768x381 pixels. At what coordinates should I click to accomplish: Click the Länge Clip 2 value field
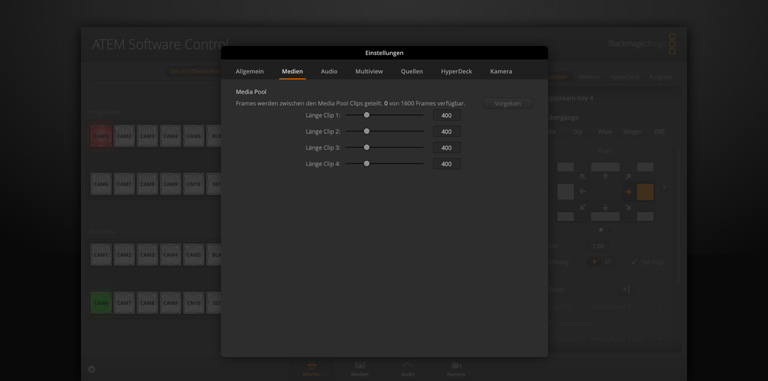[447, 132]
